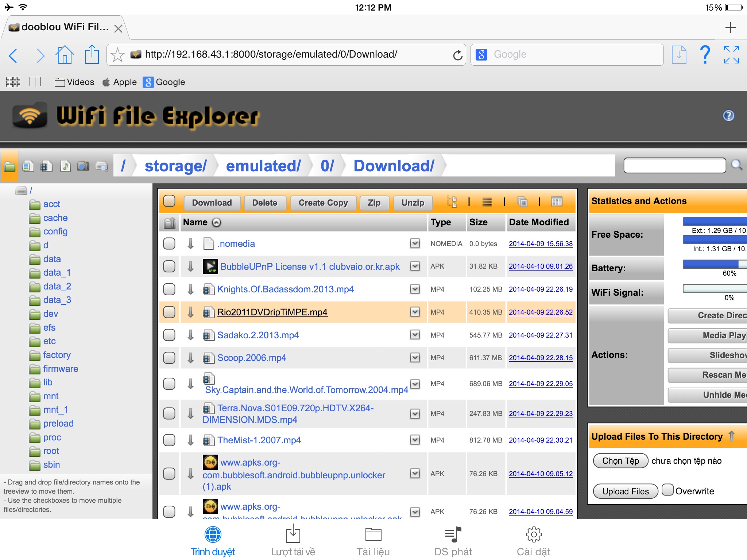Click the WiFi Signal progress bar

pos(715,289)
